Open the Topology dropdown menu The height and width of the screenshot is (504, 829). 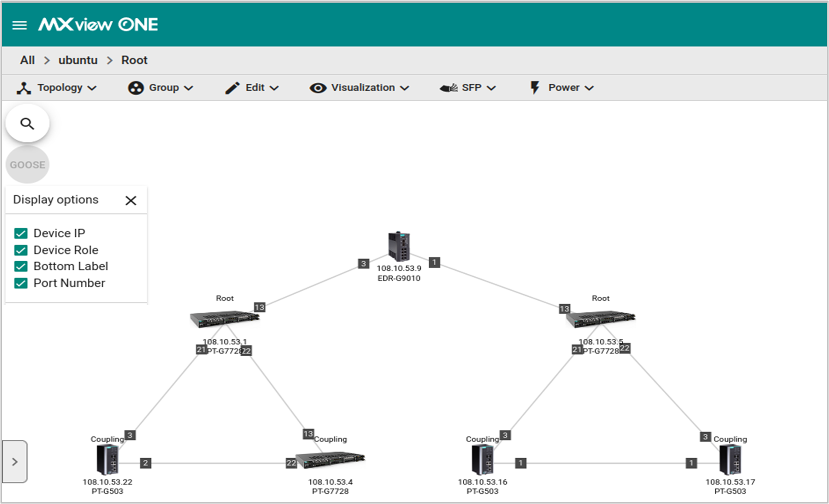(x=56, y=87)
